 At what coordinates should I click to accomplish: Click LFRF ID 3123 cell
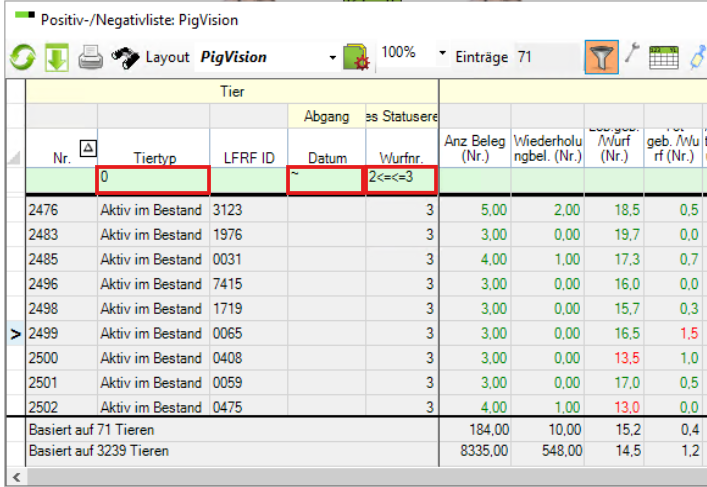[248, 210]
